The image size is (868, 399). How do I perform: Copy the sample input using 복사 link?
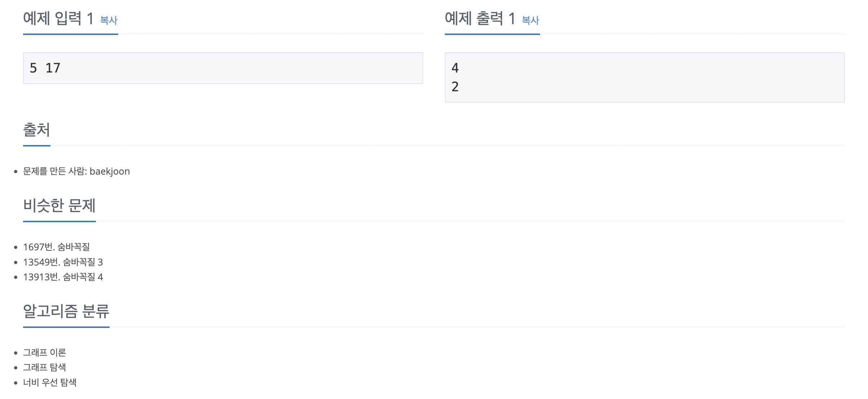[108, 21]
